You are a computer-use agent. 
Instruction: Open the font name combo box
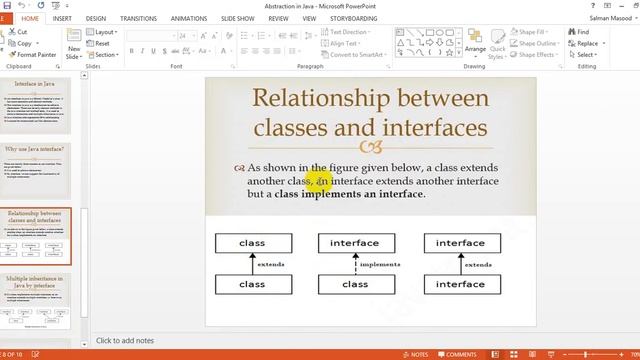pos(151,36)
